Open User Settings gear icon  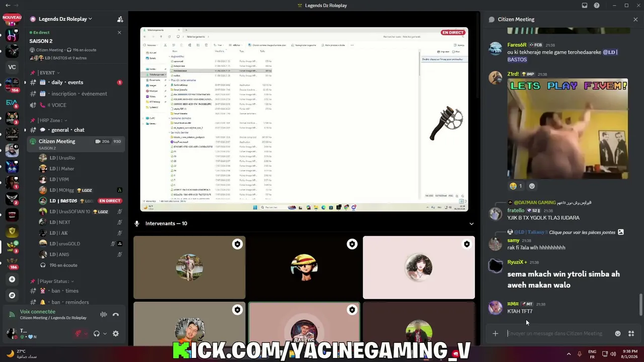(116, 333)
